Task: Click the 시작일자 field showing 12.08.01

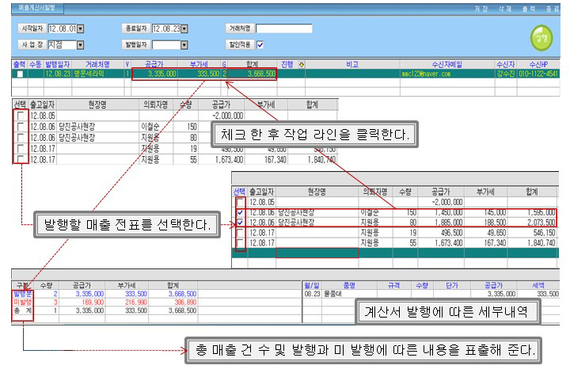Action: [x=63, y=29]
